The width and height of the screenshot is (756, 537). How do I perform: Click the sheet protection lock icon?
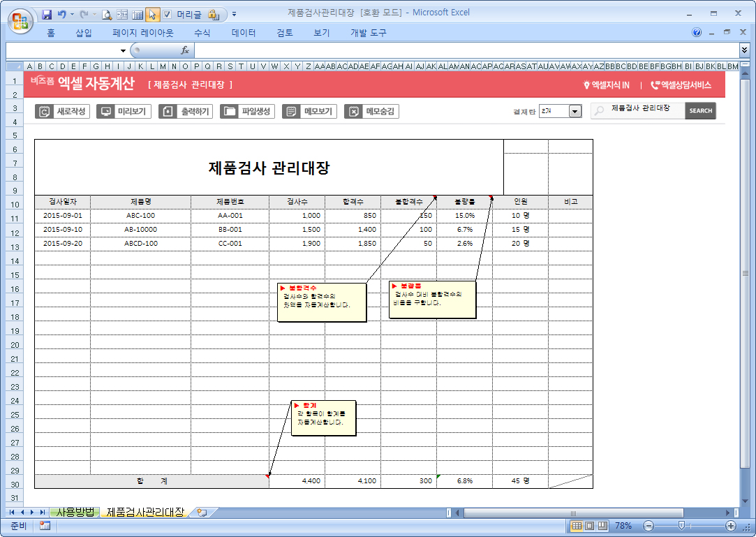click(x=214, y=15)
